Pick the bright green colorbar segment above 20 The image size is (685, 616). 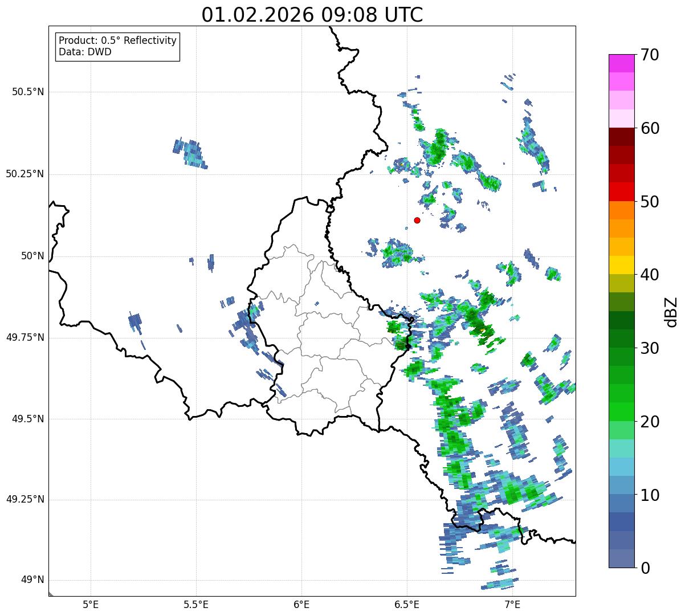pos(622,411)
